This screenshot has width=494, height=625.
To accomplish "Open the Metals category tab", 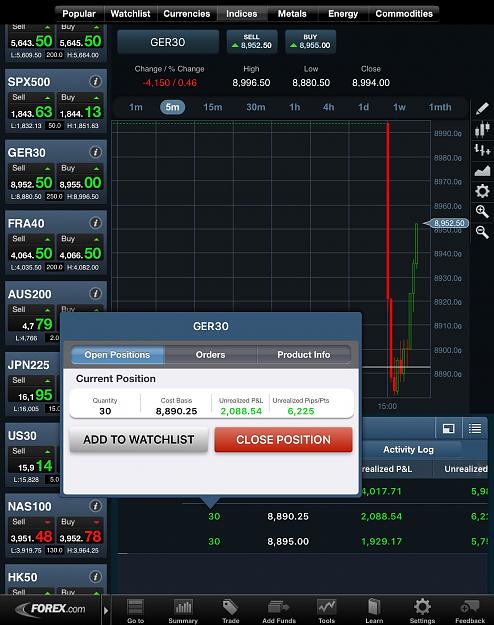I will [x=292, y=14].
